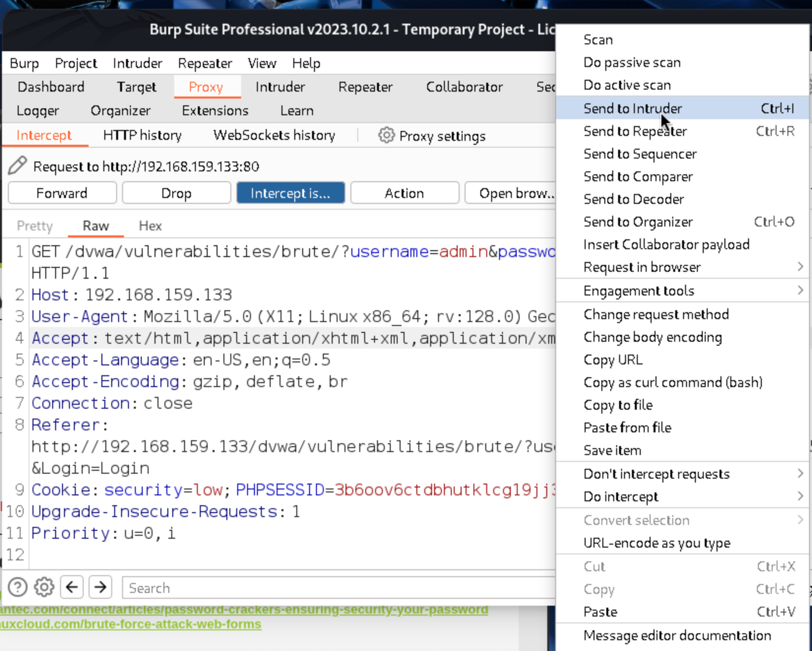Open the Help menu

306,64
